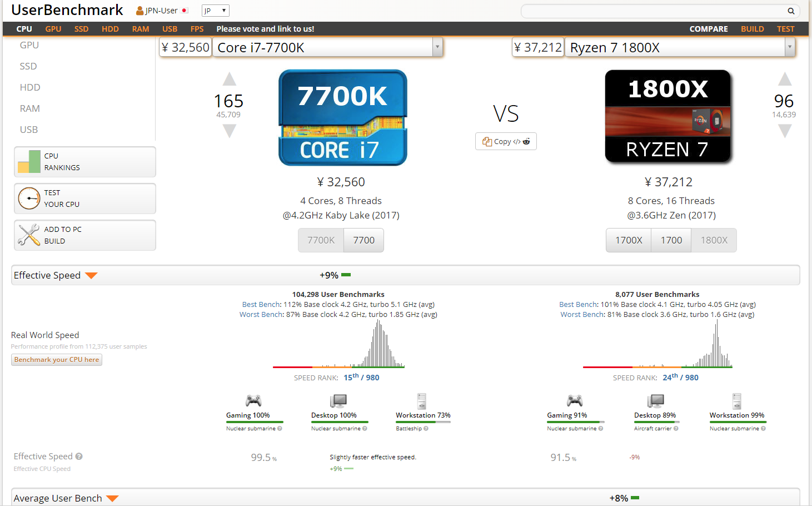Open the BUILD page
This screenshot has height=506, width=812.
click(753, 29)
